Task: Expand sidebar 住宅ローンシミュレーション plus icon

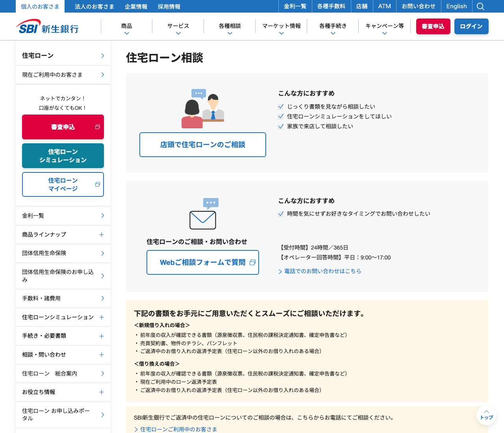Action: click(102, 317)
